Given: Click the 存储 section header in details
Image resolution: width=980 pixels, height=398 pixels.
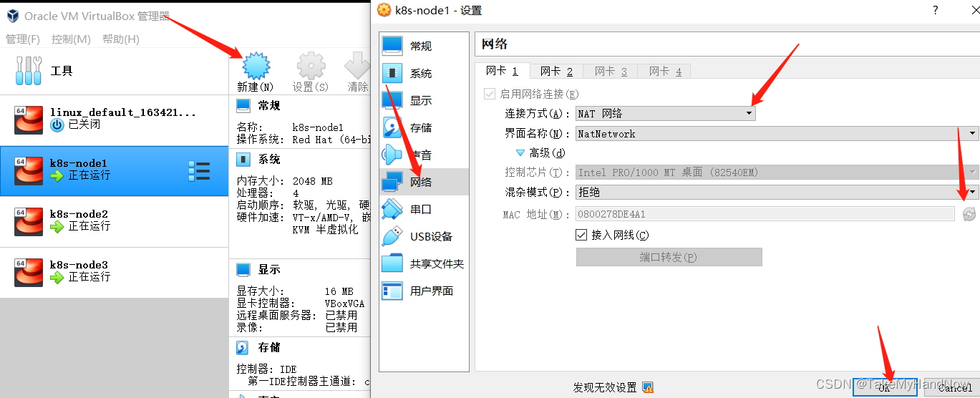Looking at the screenshot, I should [269, 347].
